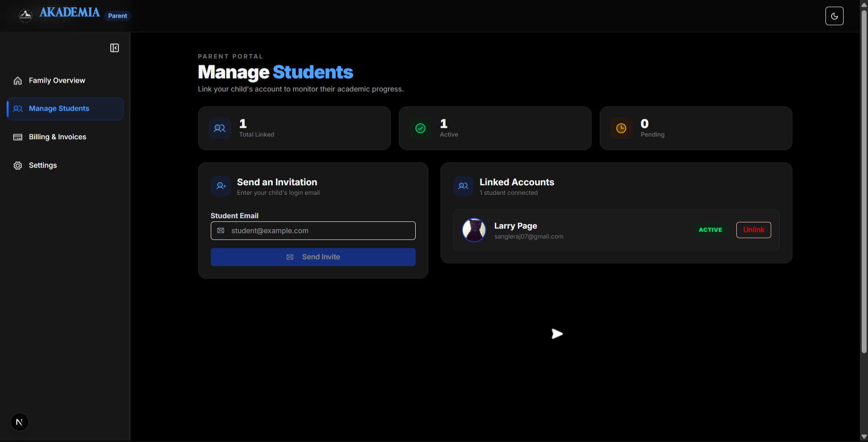Open Billing & Invoices section

57,137
